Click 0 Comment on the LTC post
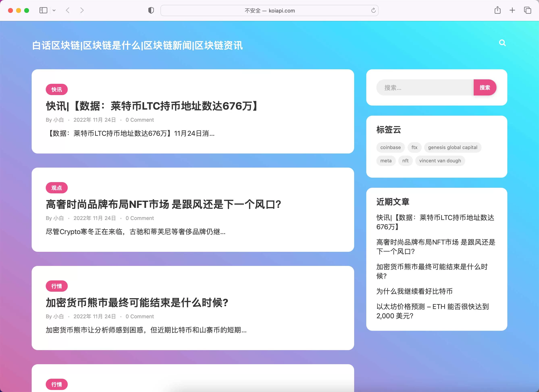Image resolution: width=539 pixels, height=392 pixels. [140, 120]
